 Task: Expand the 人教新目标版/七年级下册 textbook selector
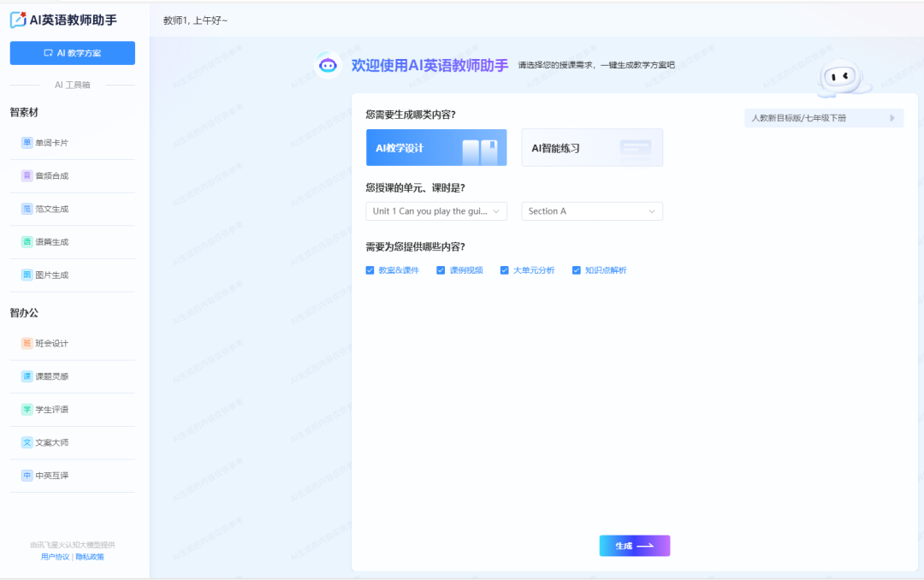823,118
